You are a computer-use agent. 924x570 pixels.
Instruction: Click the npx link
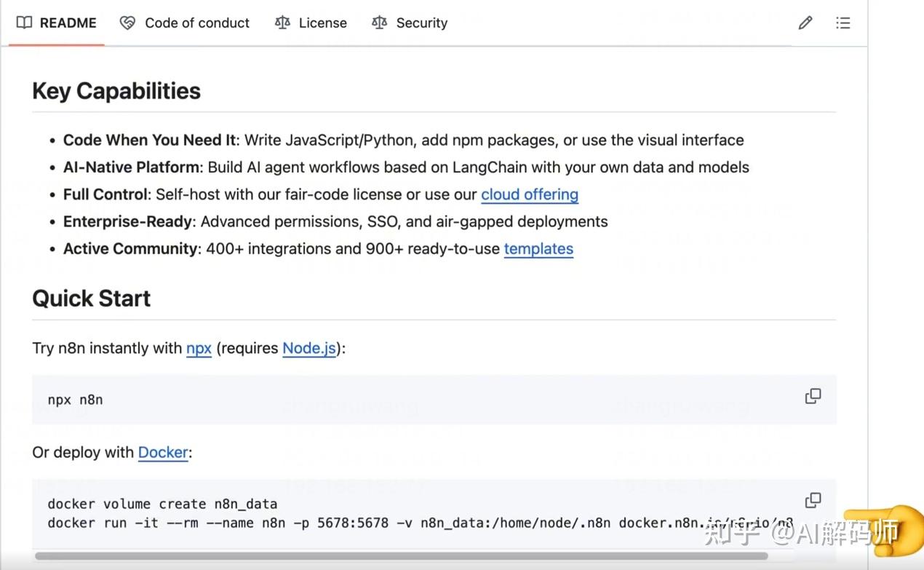(x=199, y=348)
